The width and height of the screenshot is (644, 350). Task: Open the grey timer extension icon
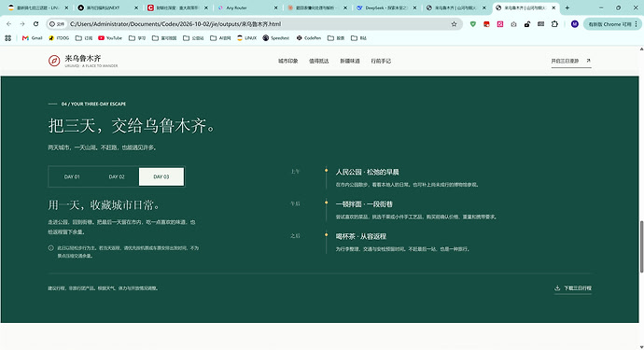(x=514, y=24)
